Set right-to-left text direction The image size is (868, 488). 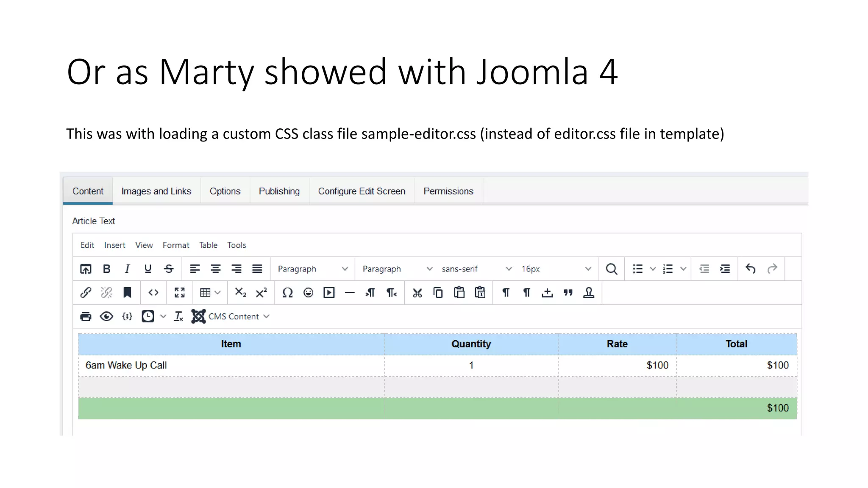391,293
